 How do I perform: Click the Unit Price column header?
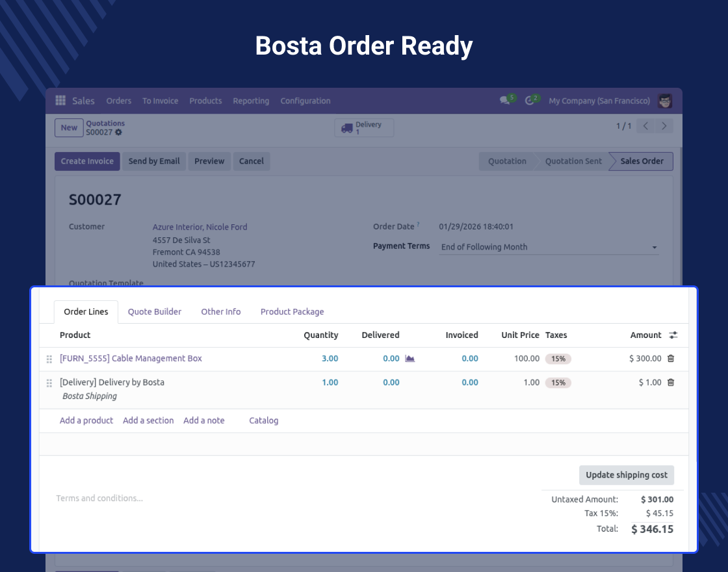520,335
